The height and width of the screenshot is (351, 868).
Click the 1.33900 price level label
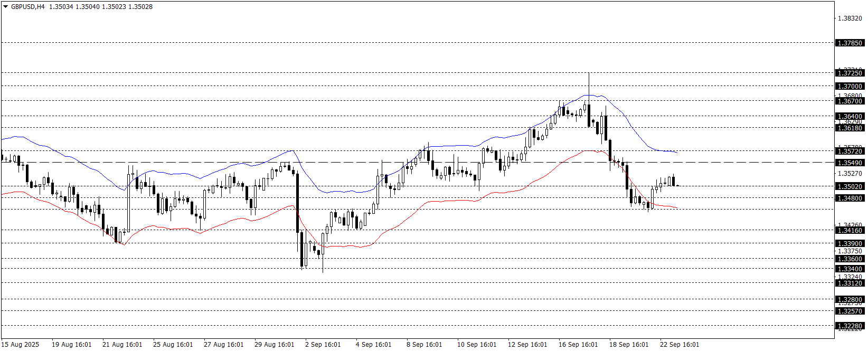point(850,243)
